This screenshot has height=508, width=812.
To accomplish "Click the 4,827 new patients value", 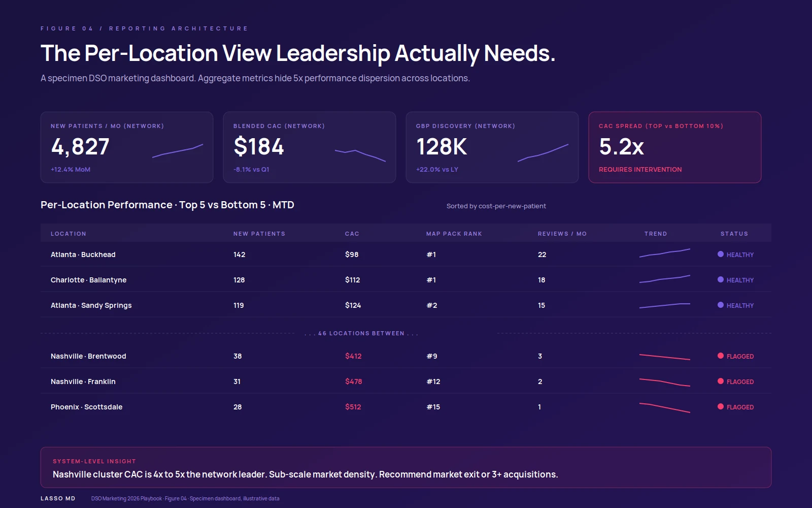I will pos(80,147).
